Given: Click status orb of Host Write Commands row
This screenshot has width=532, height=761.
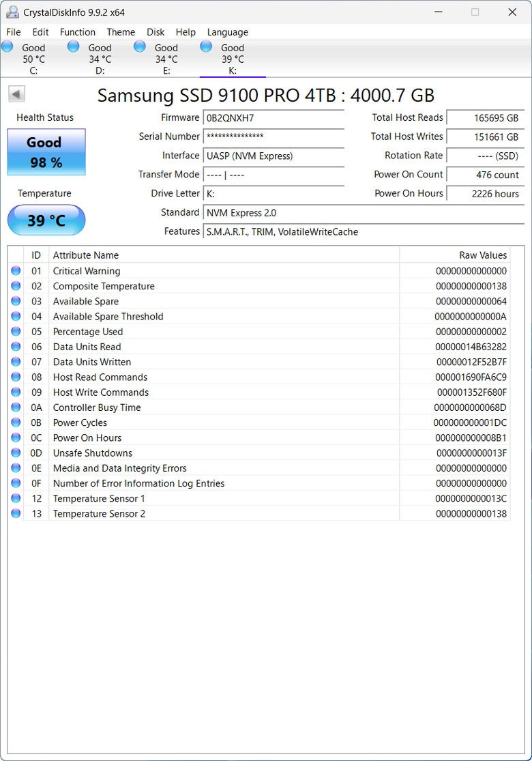Looking at the screenshot, I should [x=16, y=392].
